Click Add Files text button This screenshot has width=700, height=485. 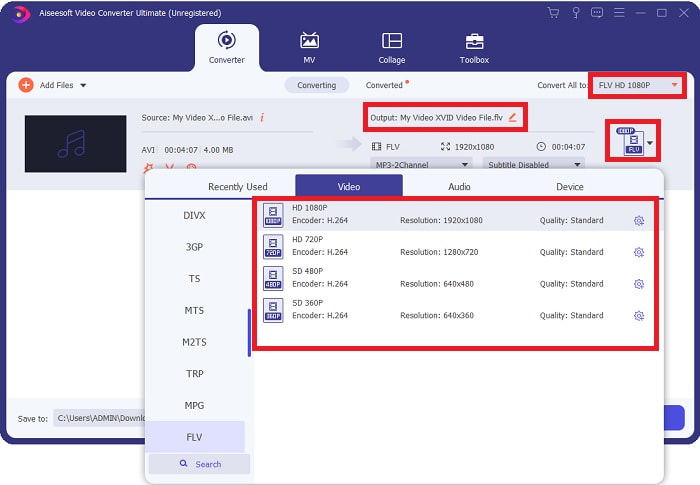(x=57, y=85)
